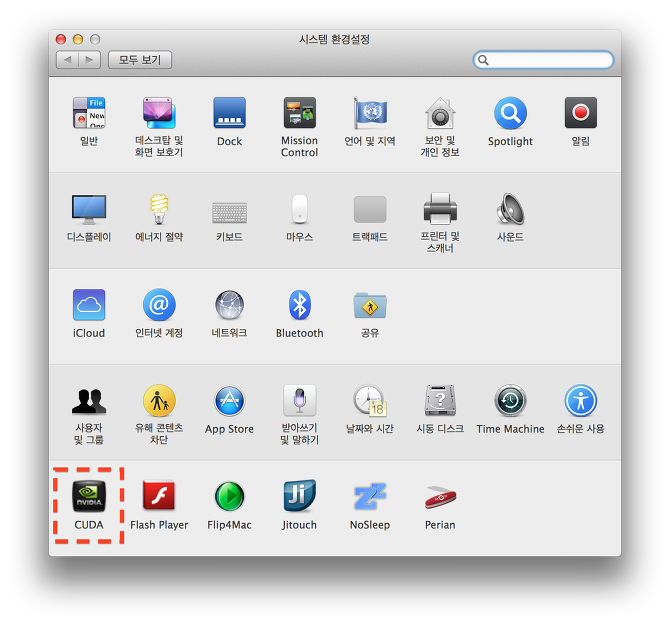Close the 시스템 환경설정 window

pos(61,39)
